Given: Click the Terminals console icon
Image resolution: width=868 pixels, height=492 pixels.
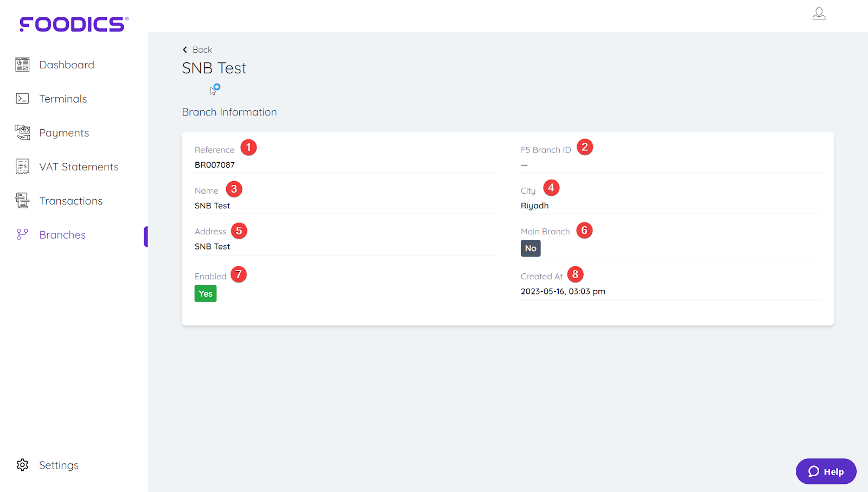Looking at the screenshot, I should (22, 99).
